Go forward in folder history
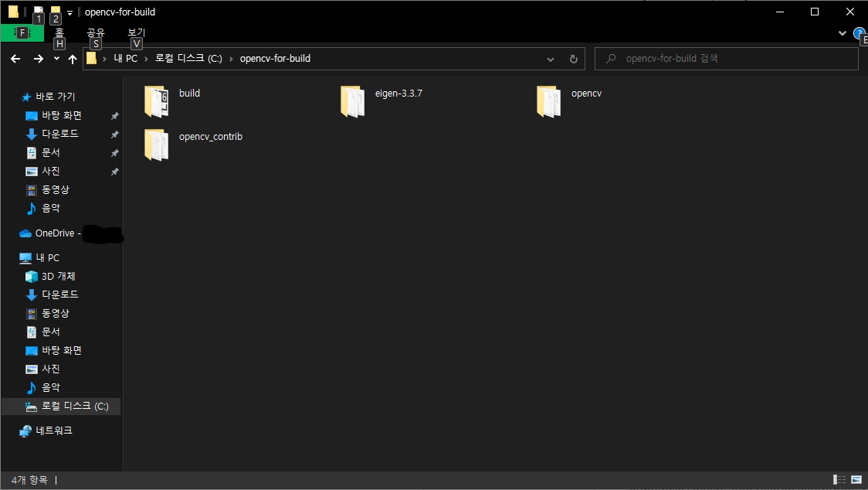This screenshot has width=868, height=490. (x=38, y=59)
